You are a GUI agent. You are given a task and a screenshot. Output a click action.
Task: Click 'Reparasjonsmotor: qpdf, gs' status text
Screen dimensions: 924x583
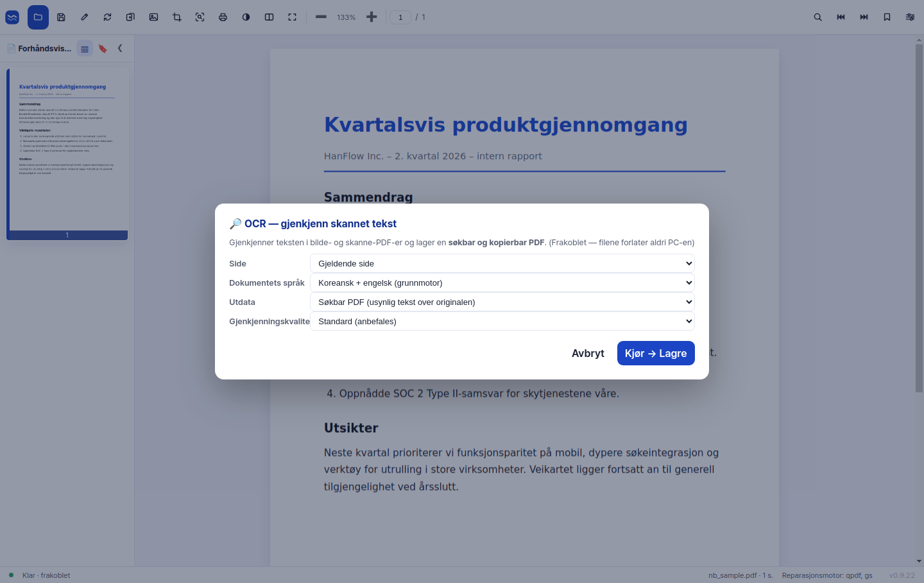coord(827,575)
